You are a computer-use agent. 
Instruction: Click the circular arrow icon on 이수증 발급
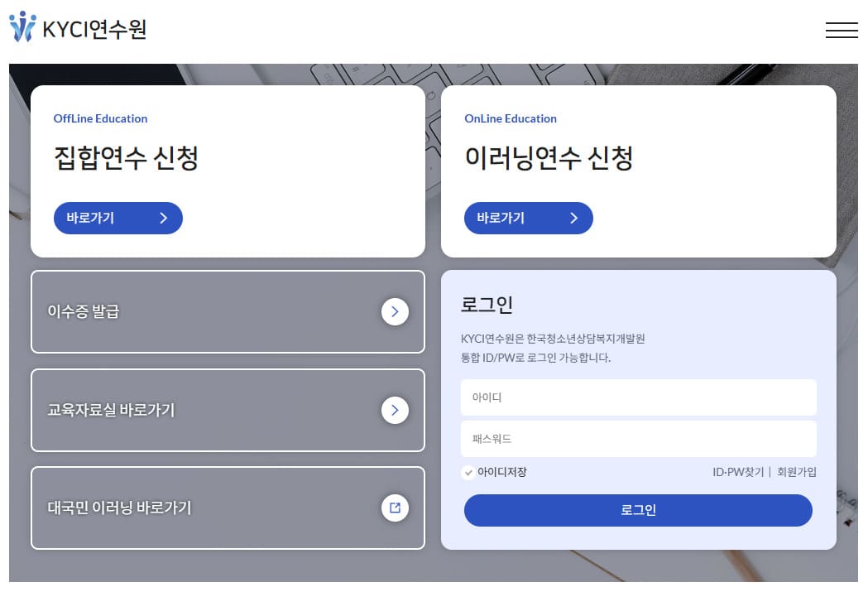(396, 312)
